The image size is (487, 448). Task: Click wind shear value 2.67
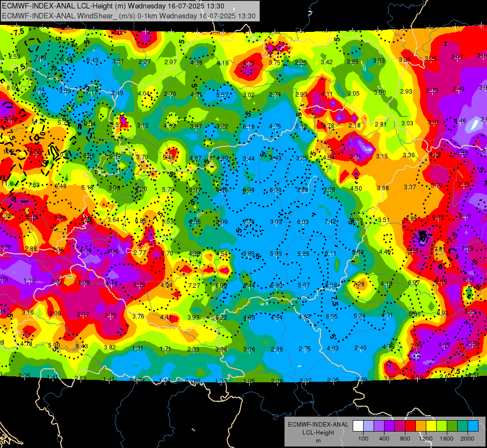point(83,314)
